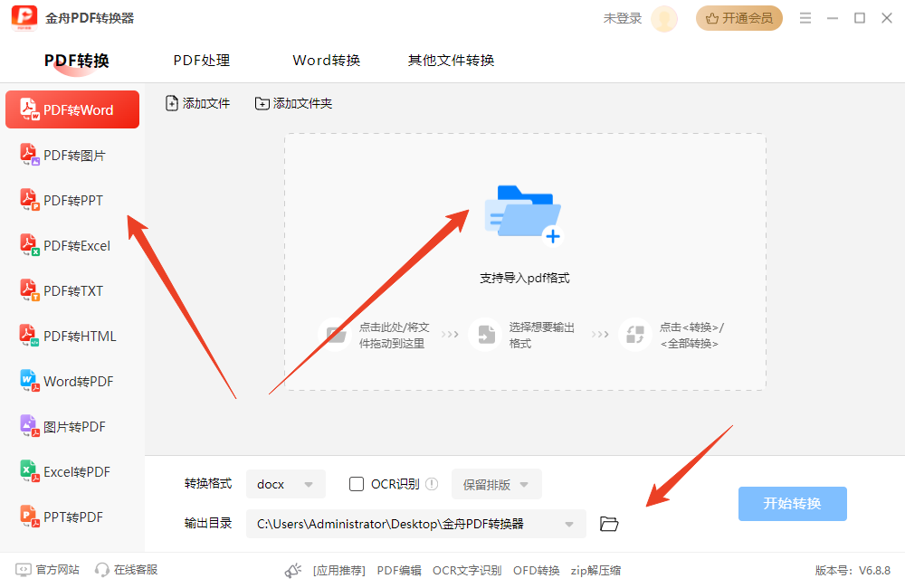
Task: Choose the PDF转PPT conversion option
Action: [x=72, y=201]
